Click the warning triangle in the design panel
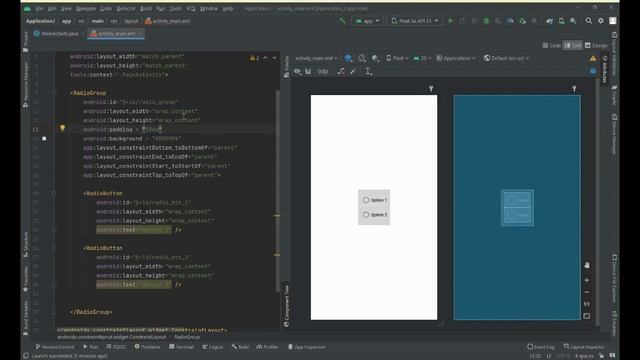 (593, 58)
